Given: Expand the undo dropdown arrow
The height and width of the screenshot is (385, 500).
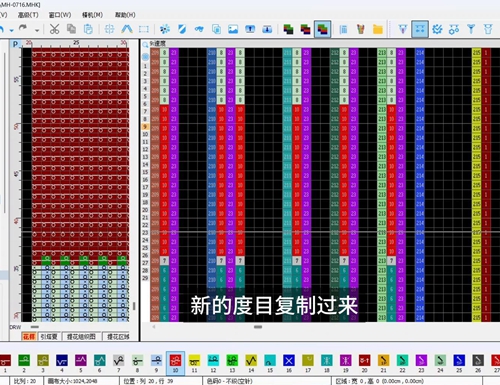Looking at the screenshot, I should 12,30.
